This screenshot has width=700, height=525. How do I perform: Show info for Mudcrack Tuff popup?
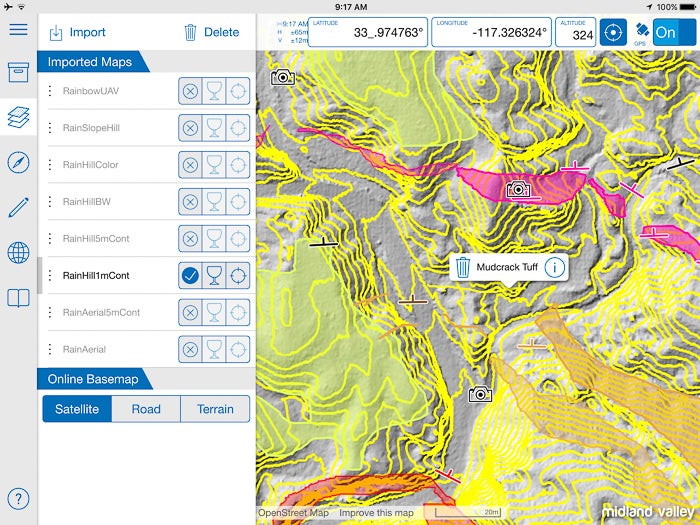click(x=555, y=267)
